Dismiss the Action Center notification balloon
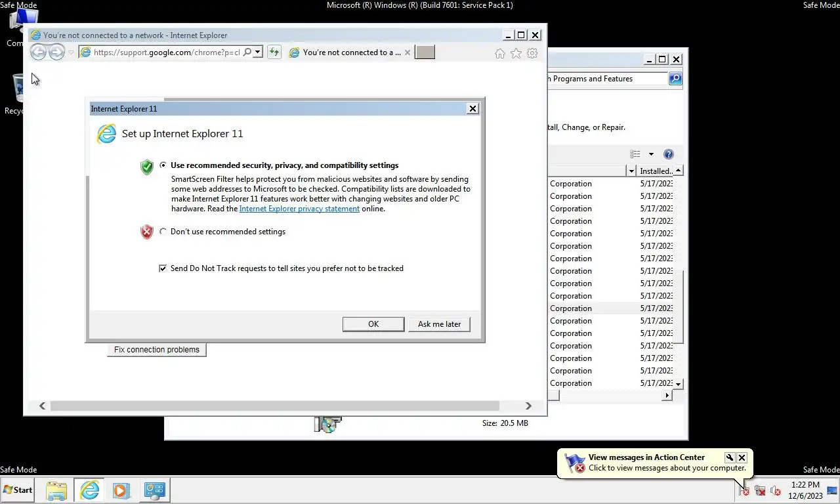 [742, 457]
